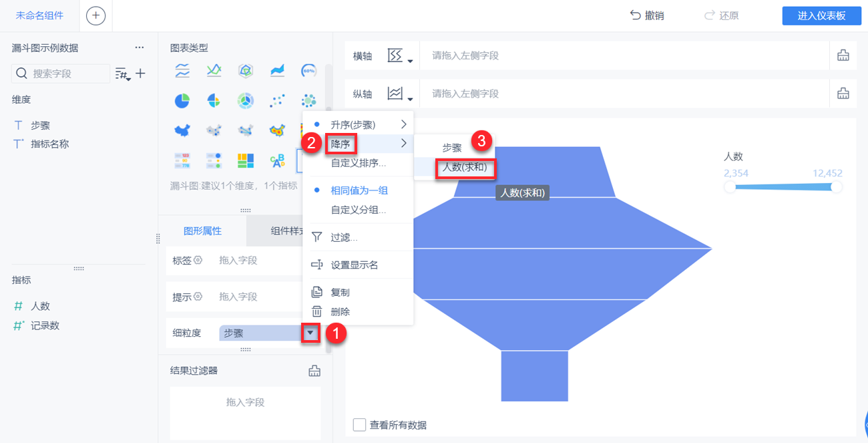Choose the area chart type
The width and height of the screenshot is (868, 443).
[277, 70]
